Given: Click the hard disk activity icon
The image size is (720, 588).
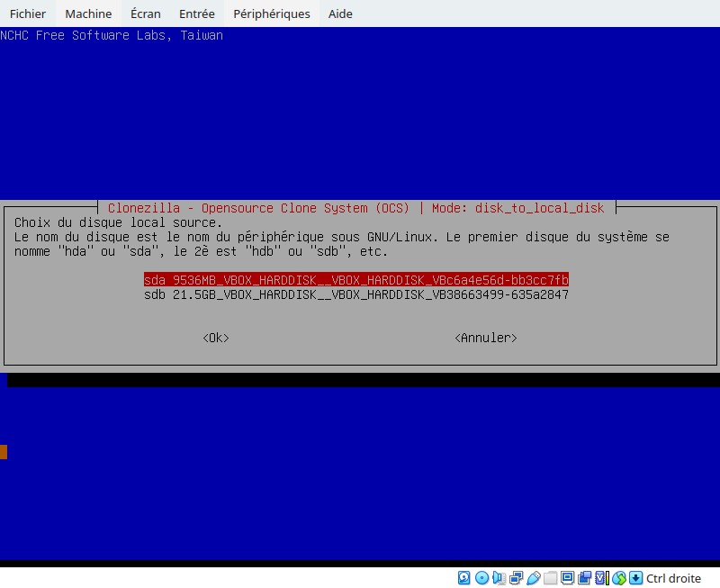Looking at the screenshot, I should [463, 577].
